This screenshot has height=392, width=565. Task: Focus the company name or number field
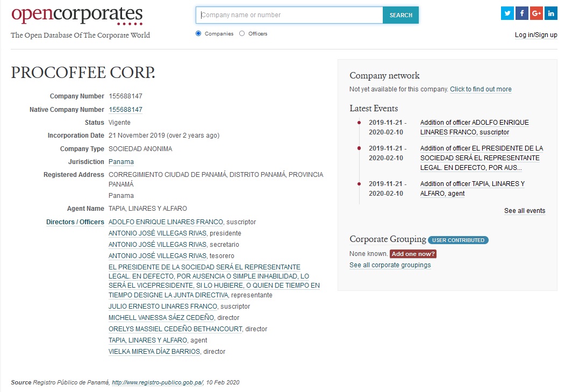point(289,15)
